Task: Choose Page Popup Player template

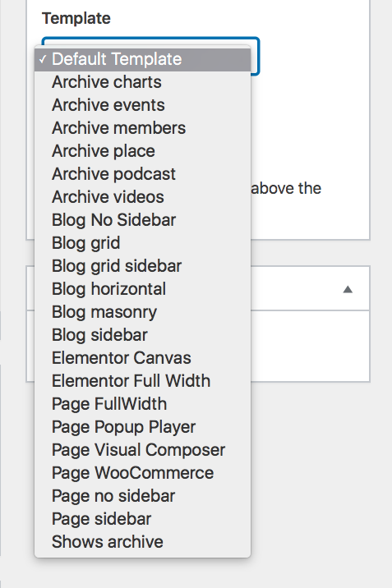Action: pyautogui.click(x=142, y=427)
